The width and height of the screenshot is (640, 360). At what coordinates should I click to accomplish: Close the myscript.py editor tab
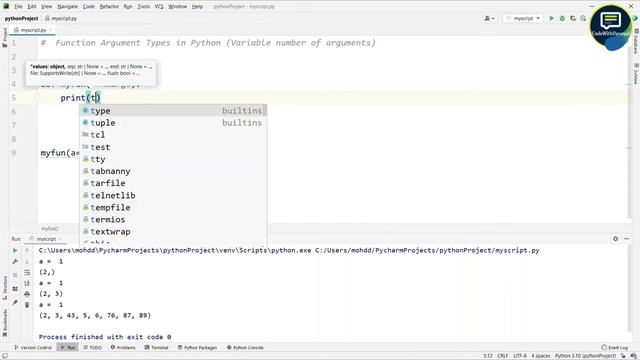51,30
